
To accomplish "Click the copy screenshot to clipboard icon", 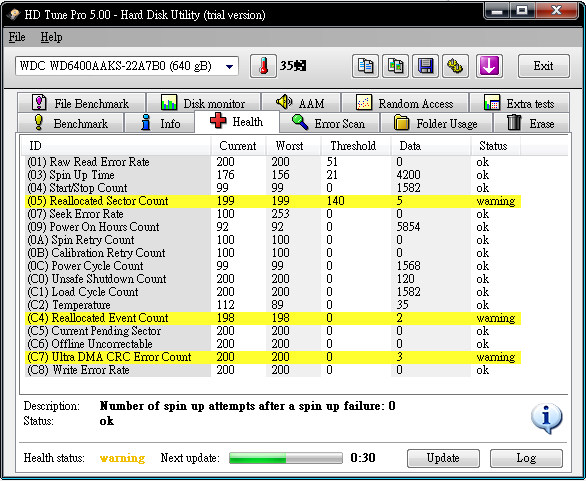I will coord(395,66).
